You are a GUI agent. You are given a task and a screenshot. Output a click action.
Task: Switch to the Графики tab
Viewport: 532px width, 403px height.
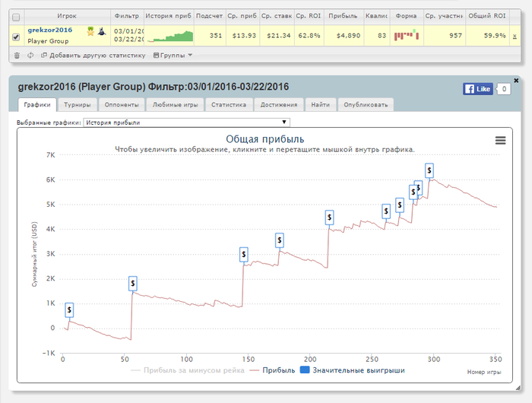pos(37,105)
